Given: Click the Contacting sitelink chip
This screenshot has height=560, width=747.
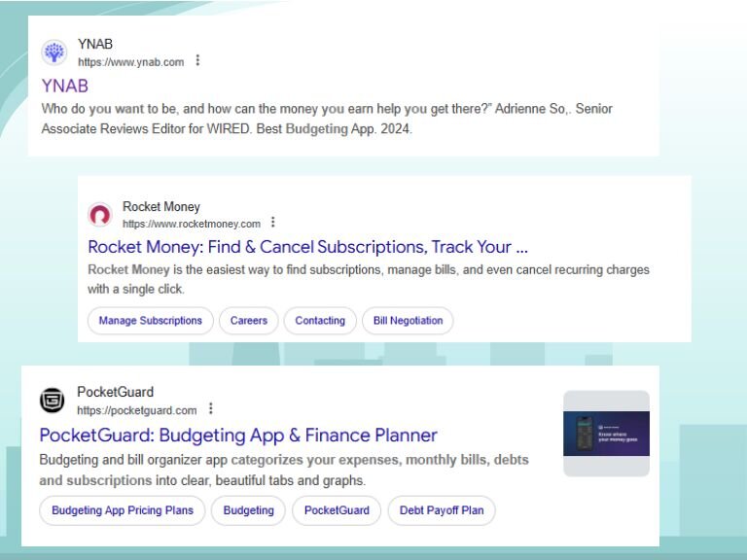Looking at the screenshot, I should coord(320,321).
